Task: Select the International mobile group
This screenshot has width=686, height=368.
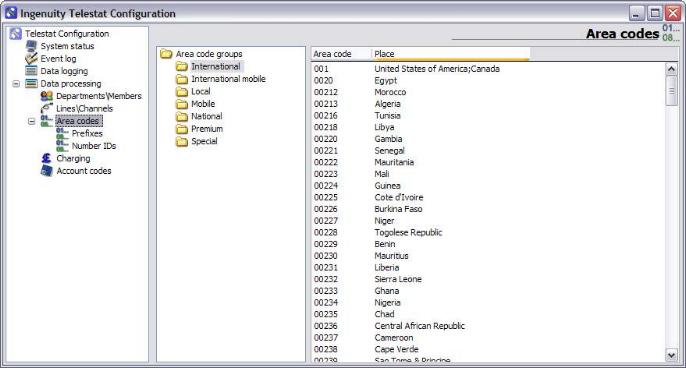Action: 228,79
